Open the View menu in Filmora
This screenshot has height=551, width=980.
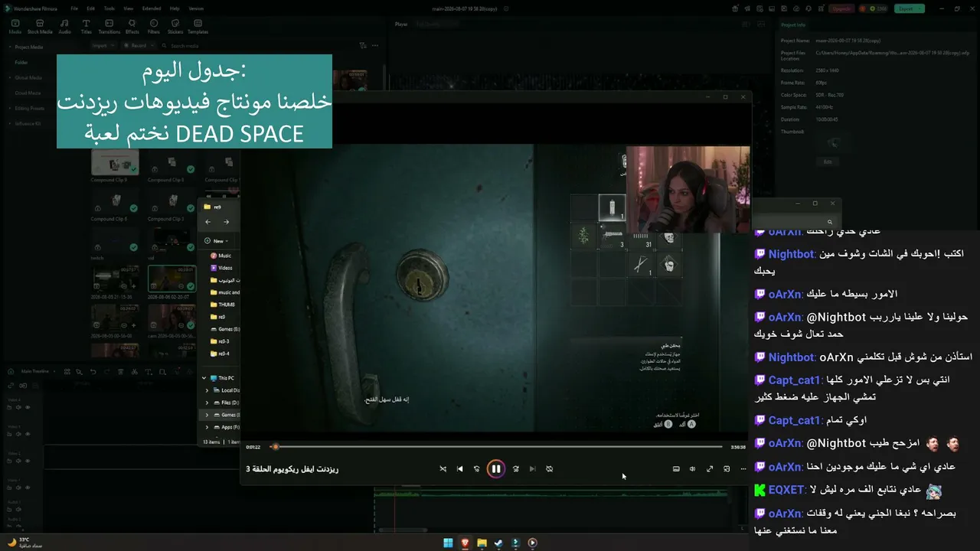pos(129,8)
